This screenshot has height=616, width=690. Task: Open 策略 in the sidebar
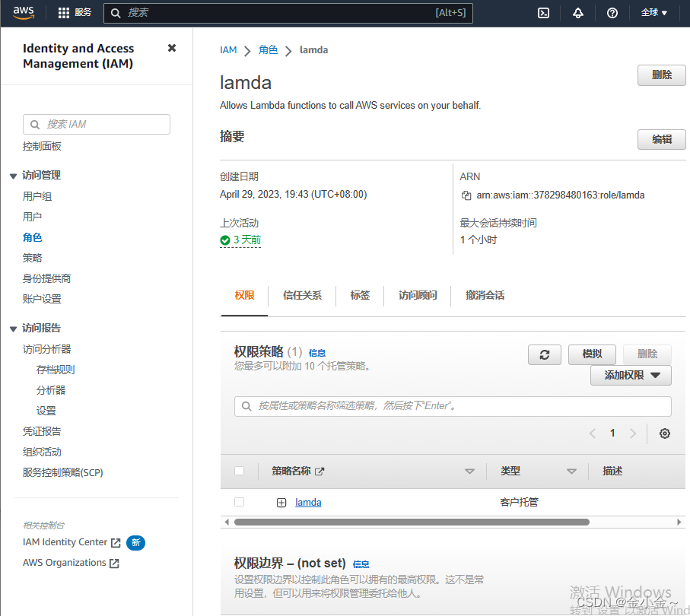pyautogui.click(x=32, y=258)
